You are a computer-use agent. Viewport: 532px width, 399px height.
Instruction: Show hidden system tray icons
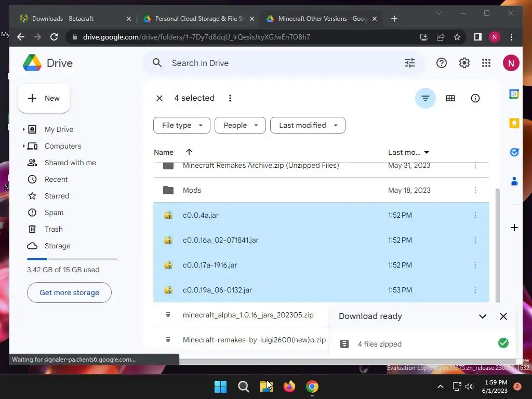tap(440, 387)
